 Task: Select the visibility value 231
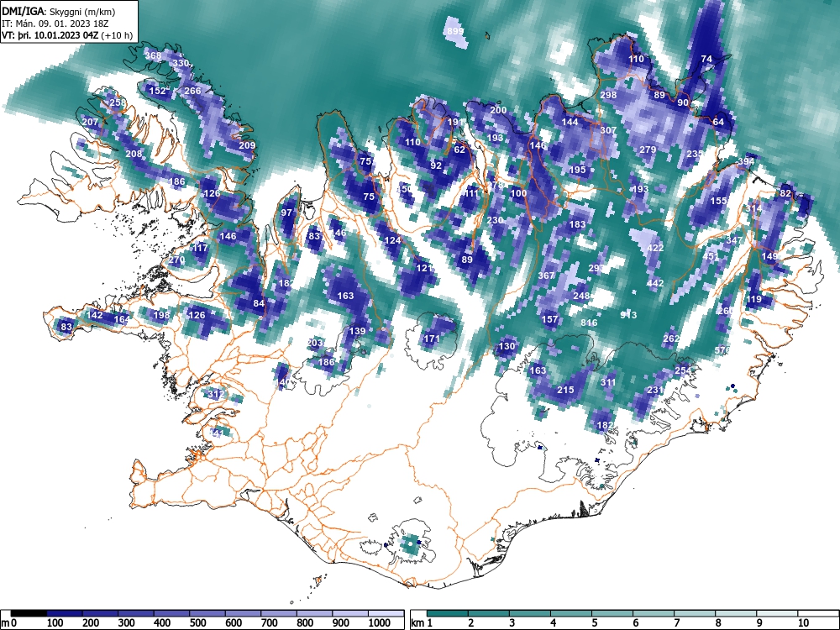click(x=655, y=390)
